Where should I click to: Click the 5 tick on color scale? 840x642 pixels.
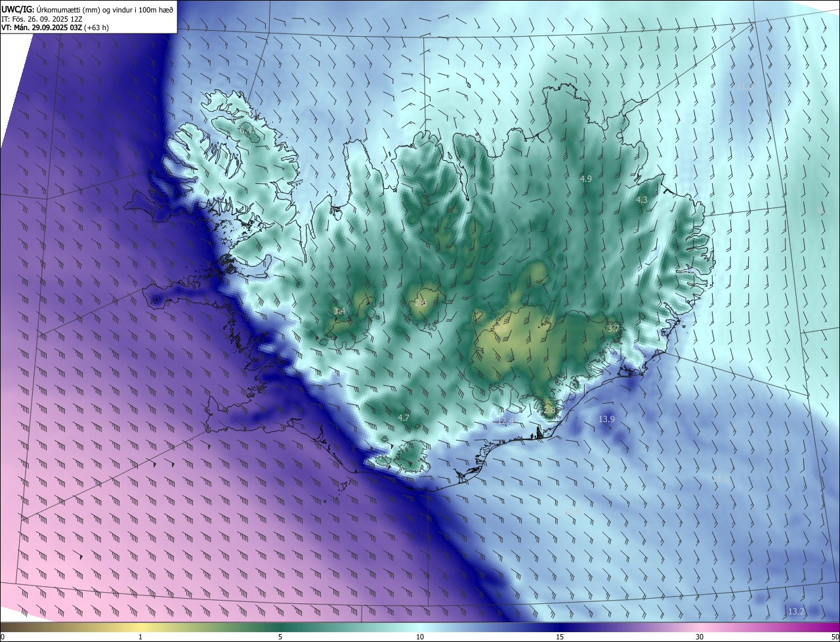coord(280,637)
